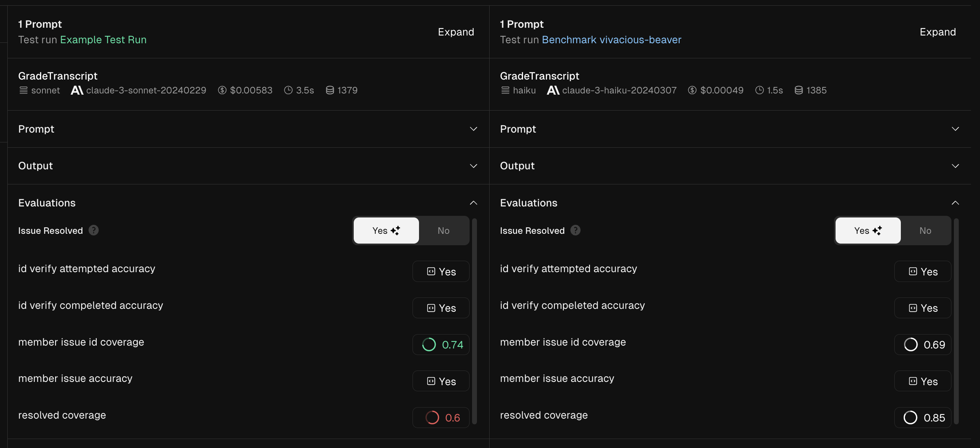Open the Example Test Run link
This screenshot has width=980, height=448.
(103, 40)
